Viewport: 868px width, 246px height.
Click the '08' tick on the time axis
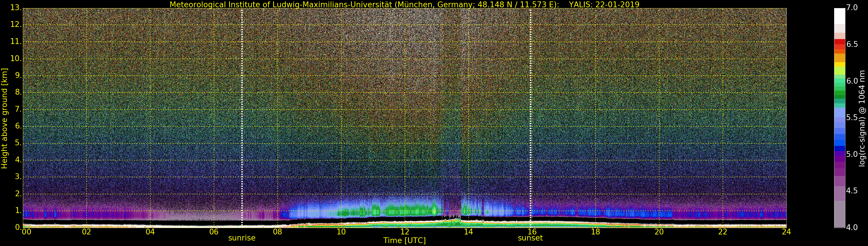click(277, 232)
